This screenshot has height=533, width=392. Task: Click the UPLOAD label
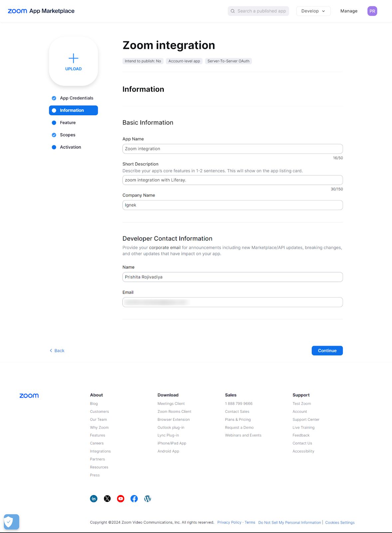(x=73, y=69)
